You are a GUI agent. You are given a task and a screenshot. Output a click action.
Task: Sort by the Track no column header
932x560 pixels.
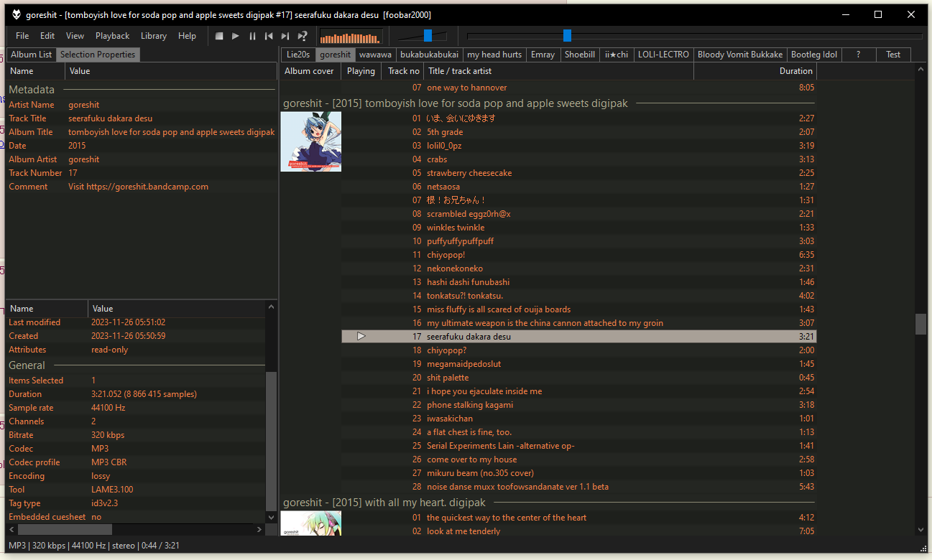click(403, 71)
